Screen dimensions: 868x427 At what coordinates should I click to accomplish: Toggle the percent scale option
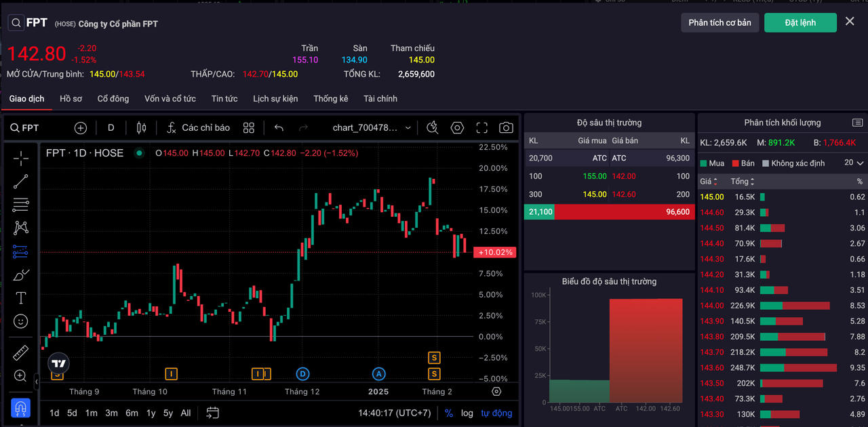click(448, 413)
